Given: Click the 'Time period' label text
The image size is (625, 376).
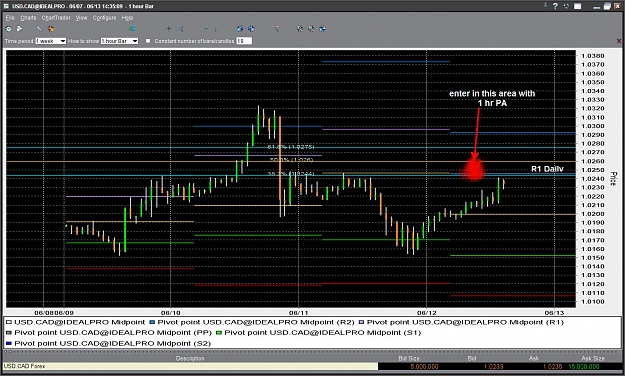Looking at the screenshot, I should [x=19, y=41].
